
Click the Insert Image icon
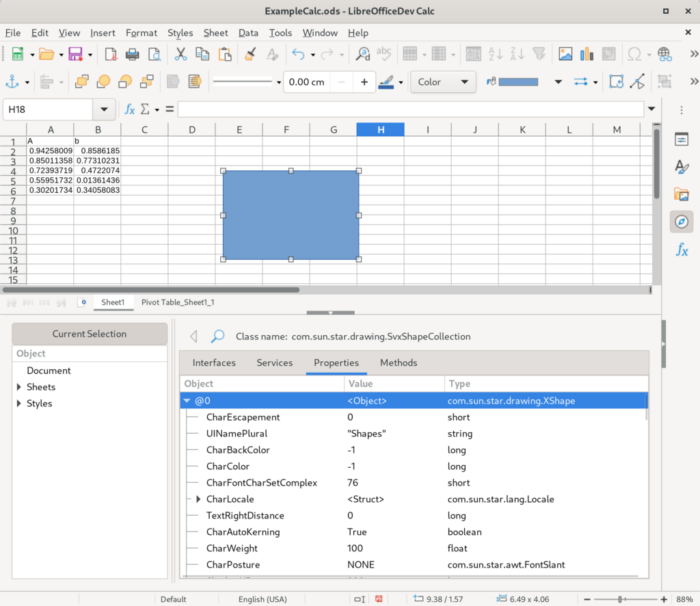click(x=565, y=55)
